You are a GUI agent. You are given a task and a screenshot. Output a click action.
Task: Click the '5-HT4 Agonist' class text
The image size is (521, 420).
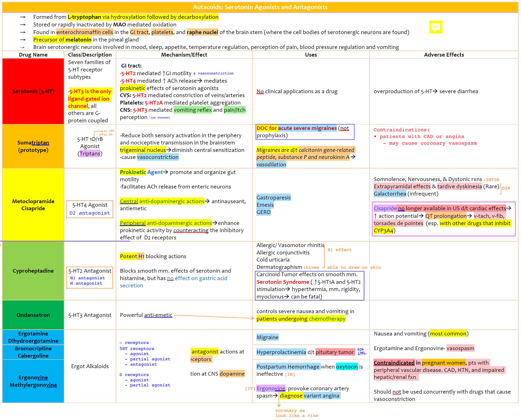[90, 205]
